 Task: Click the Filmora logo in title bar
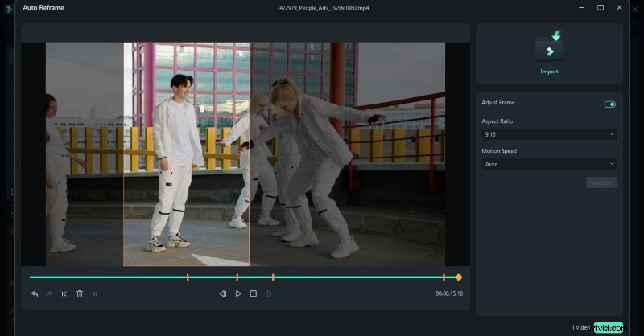(x=9, y=9)
